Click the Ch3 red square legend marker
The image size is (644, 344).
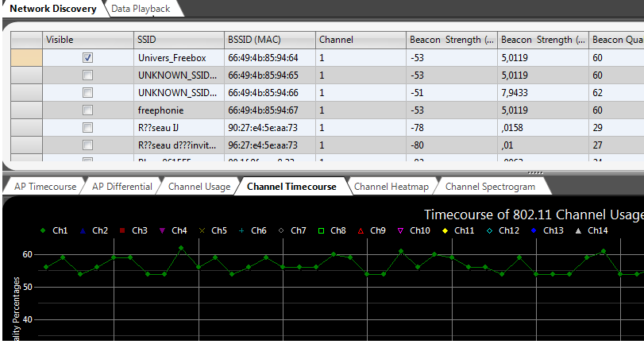pyautogui.click(x=122, y=230)
